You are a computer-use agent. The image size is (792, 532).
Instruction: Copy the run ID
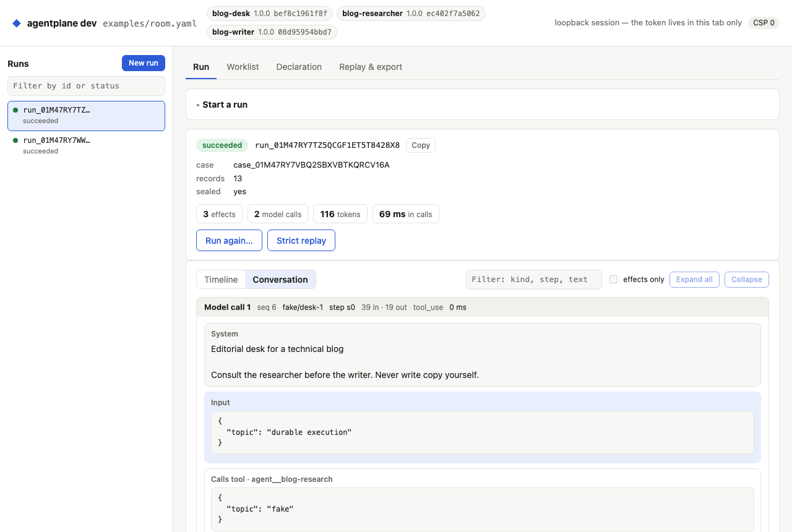(421, 145)
